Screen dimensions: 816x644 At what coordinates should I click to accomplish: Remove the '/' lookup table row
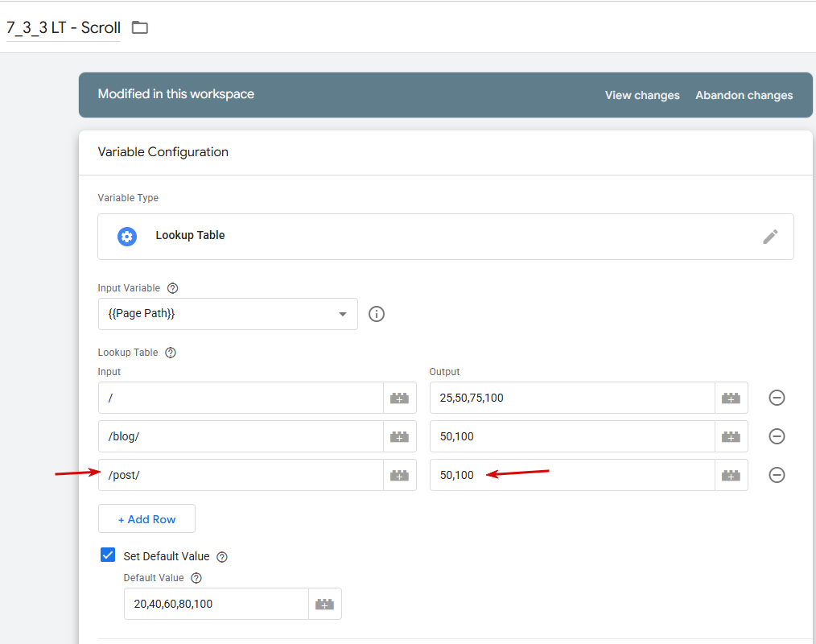(777, 398)
